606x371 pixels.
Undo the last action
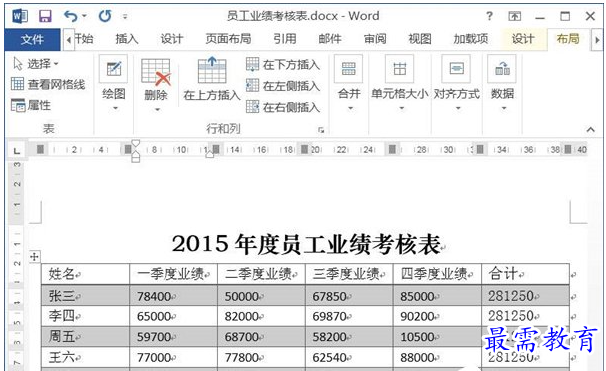71,16
